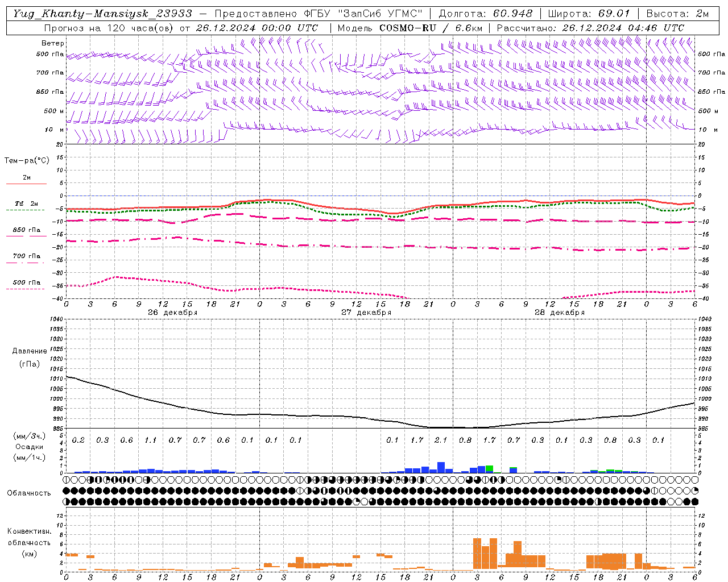Click the tallest blue precipitation bar
This screenshot has height=582, width=728.
441,467
